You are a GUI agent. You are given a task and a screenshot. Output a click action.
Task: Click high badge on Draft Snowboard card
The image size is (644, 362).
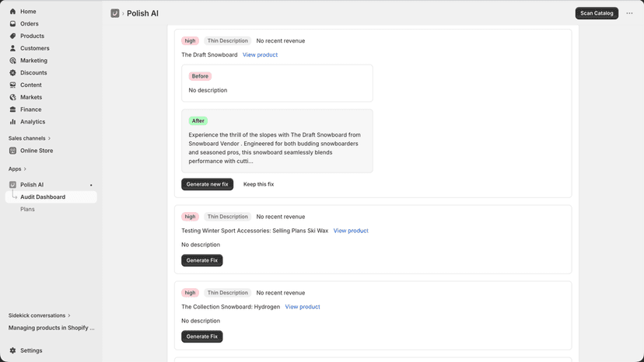190,40
